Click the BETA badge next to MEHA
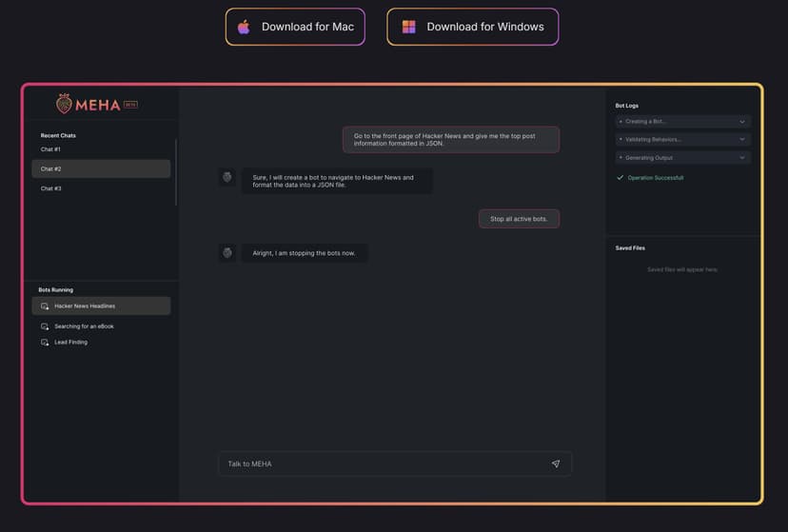Screen dimensions: 788x532 [x=130, y=105]
